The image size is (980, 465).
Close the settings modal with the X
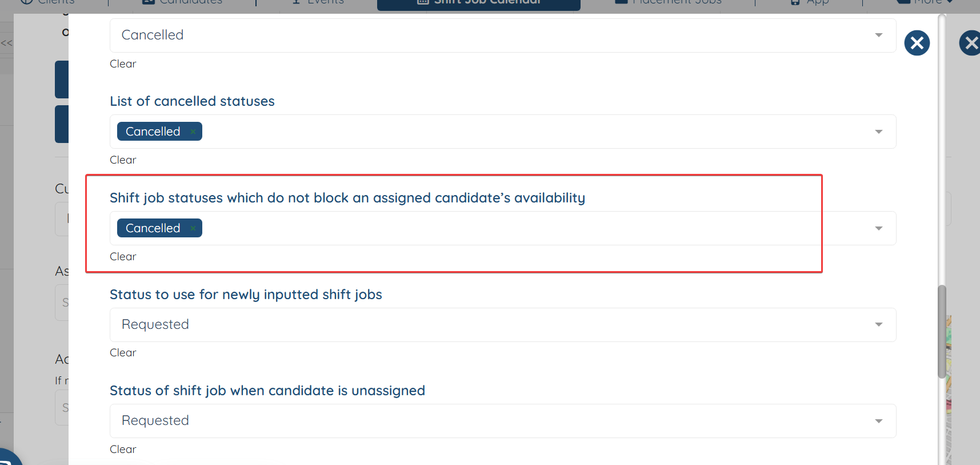click(917, 43)
